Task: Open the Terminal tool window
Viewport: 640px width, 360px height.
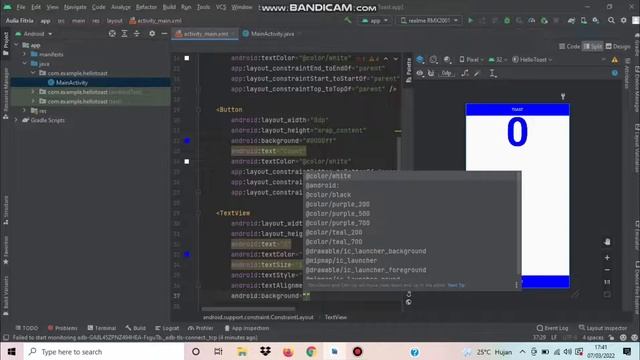Action: click(x=102, y=328)
